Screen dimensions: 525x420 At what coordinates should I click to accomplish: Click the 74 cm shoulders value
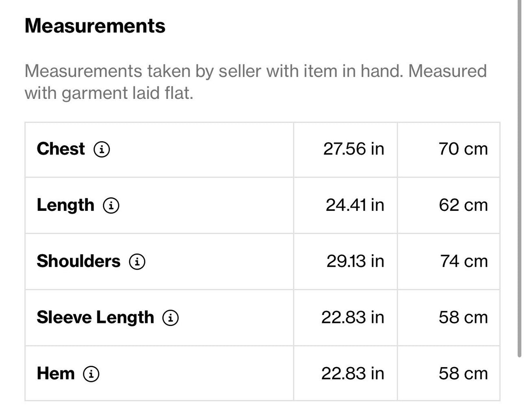click(464, 261)
